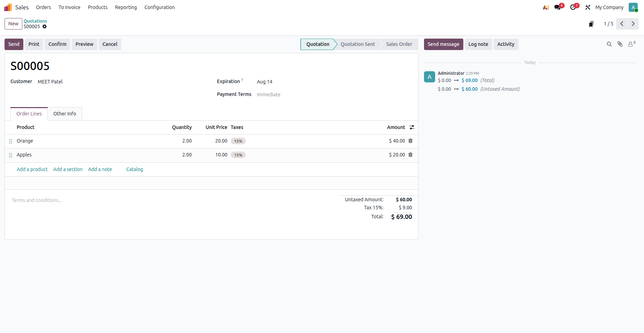Open the To Invoice menu
Viewport: 644px width, 333px height.
coord(69,7)
